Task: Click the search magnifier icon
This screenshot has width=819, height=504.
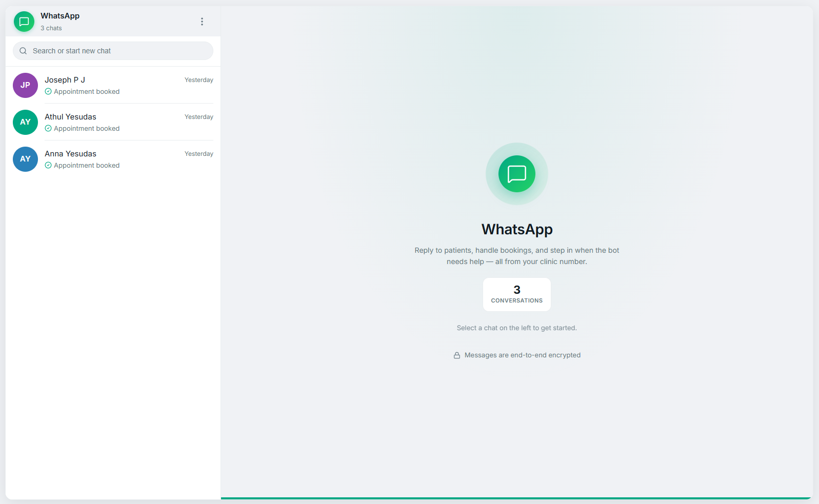Action: (23, 51)
